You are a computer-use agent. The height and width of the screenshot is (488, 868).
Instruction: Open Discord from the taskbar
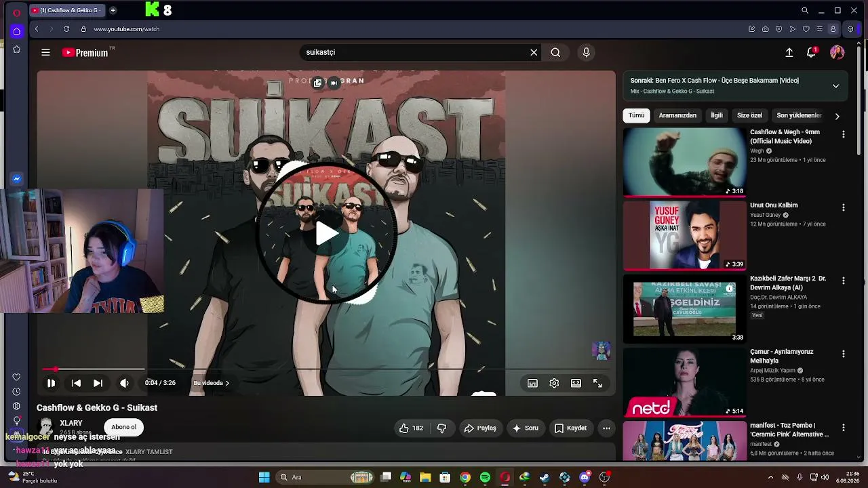(585, 477)
